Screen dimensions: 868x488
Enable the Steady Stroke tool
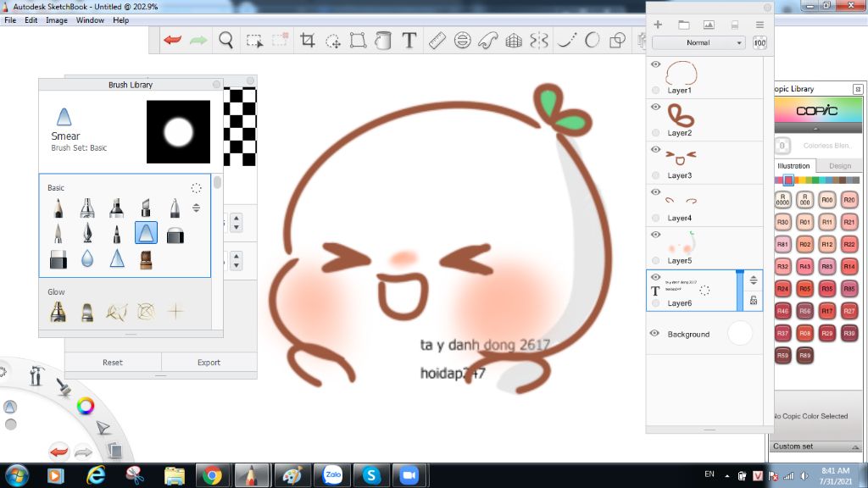(x=566, y=40)
